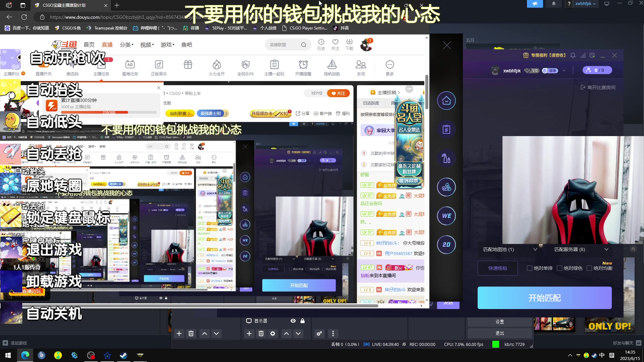Click the notification bell in the 5E client header
The height and width of the screenshot is (362, 644).
(x=573, y=55)
